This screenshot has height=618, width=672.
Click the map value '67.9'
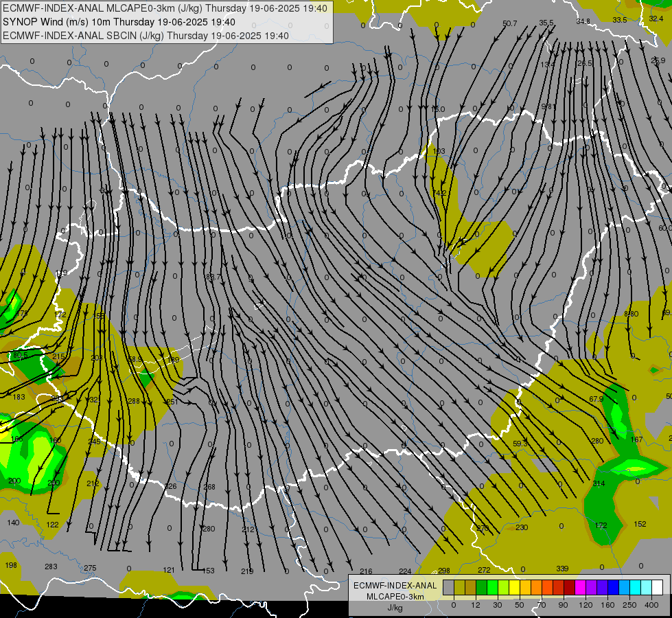click(x=596, y=399)
